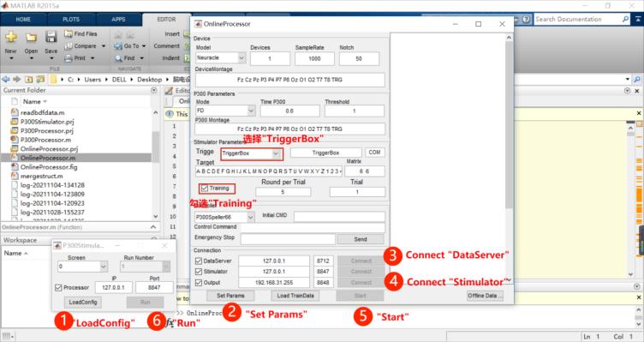Open folder icon in Editor ribbon

pyautogui.click(x=31, y=38)
